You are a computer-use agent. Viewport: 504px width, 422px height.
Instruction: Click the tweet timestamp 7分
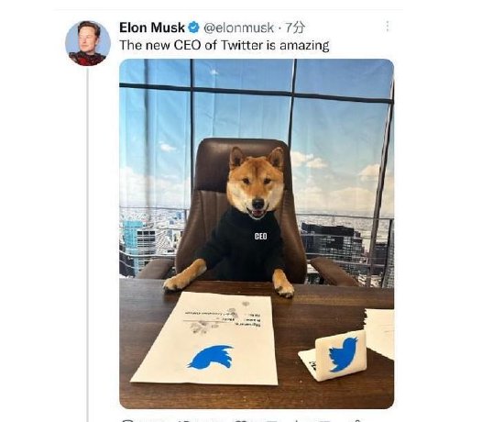point(295,28)
